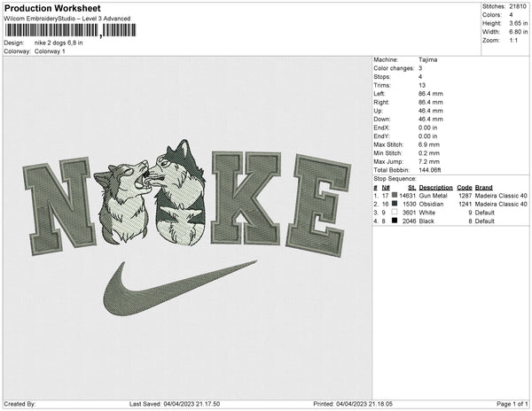The image size is (532, 411).
Task: Click the White thread color swatch
Action: [x=395, y=212]
